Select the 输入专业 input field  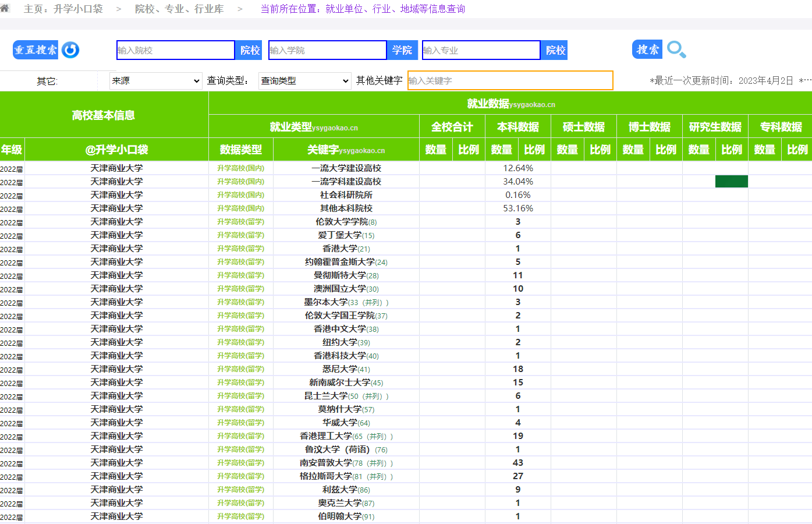(x=481, y=50)
